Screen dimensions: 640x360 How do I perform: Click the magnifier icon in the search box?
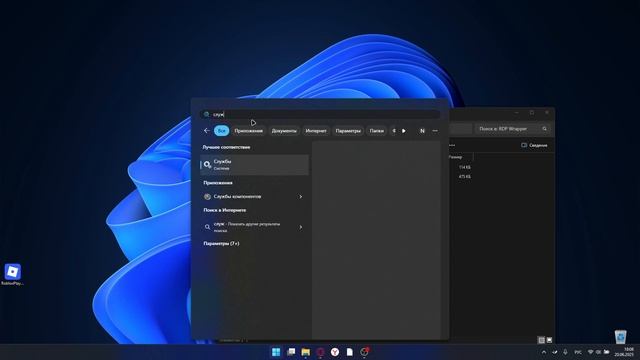tap(207, 114)
